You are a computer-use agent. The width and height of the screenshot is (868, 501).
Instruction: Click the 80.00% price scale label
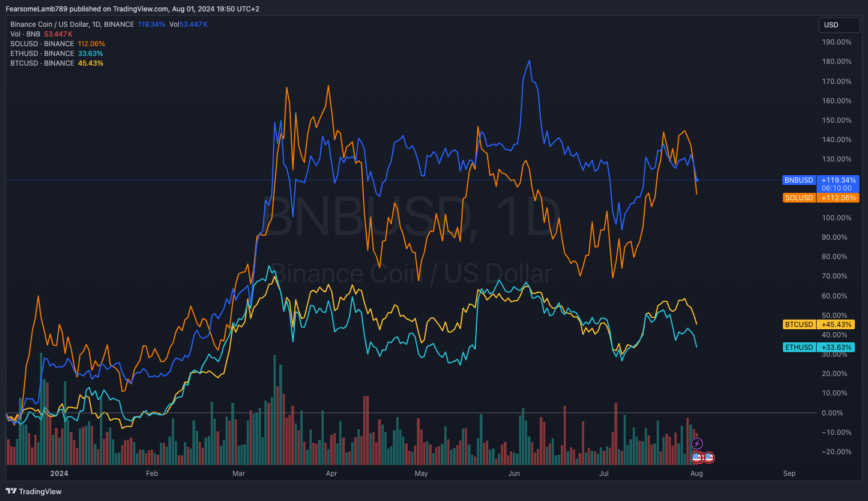click(x=834, y=257)
